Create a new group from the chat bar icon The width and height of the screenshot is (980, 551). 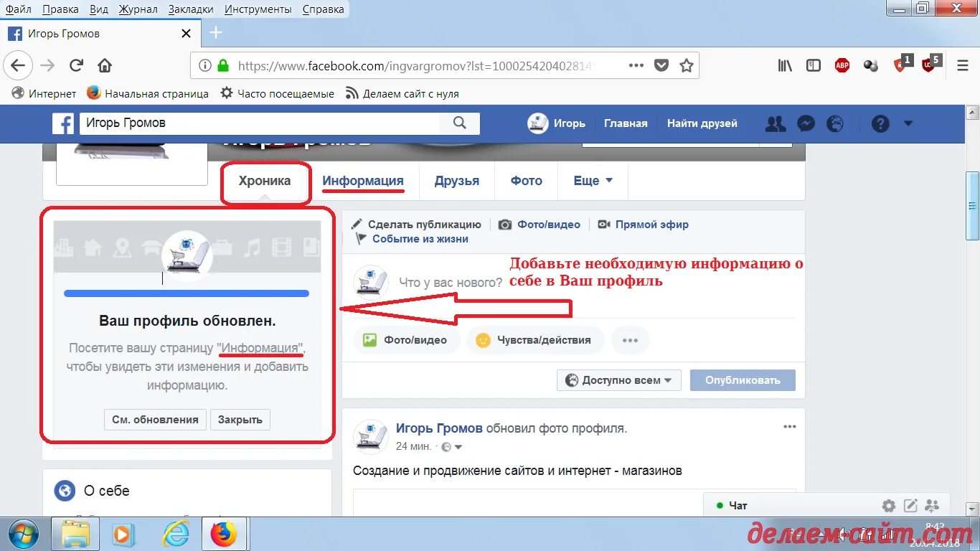(932, 506)
